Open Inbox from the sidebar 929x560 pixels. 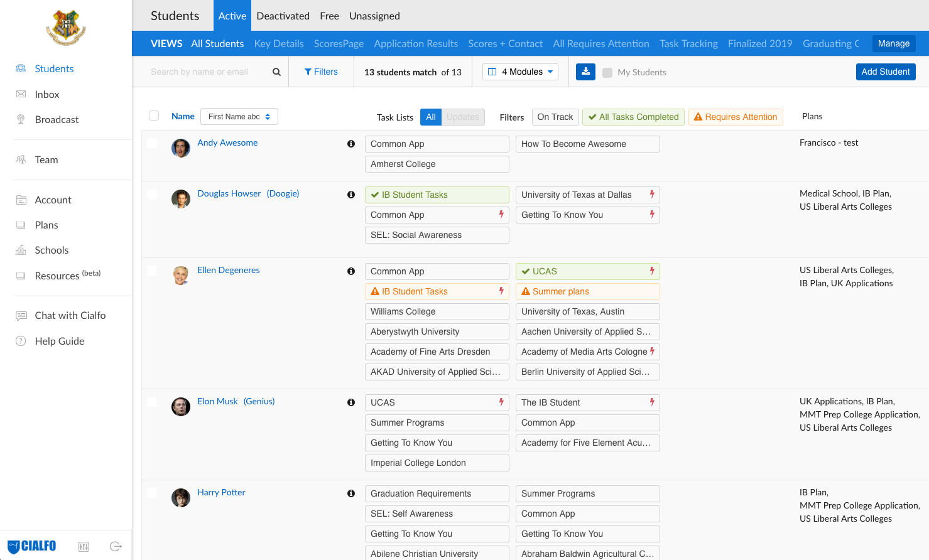47,94
